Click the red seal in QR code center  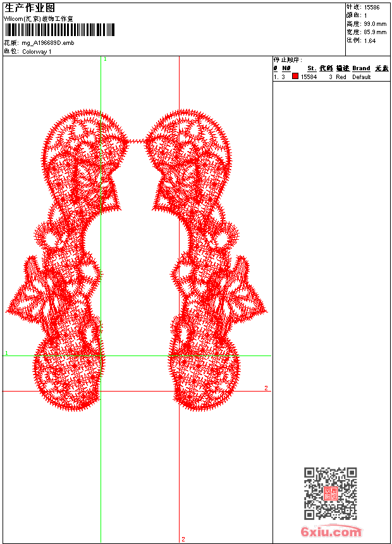[x=331, y=493]
